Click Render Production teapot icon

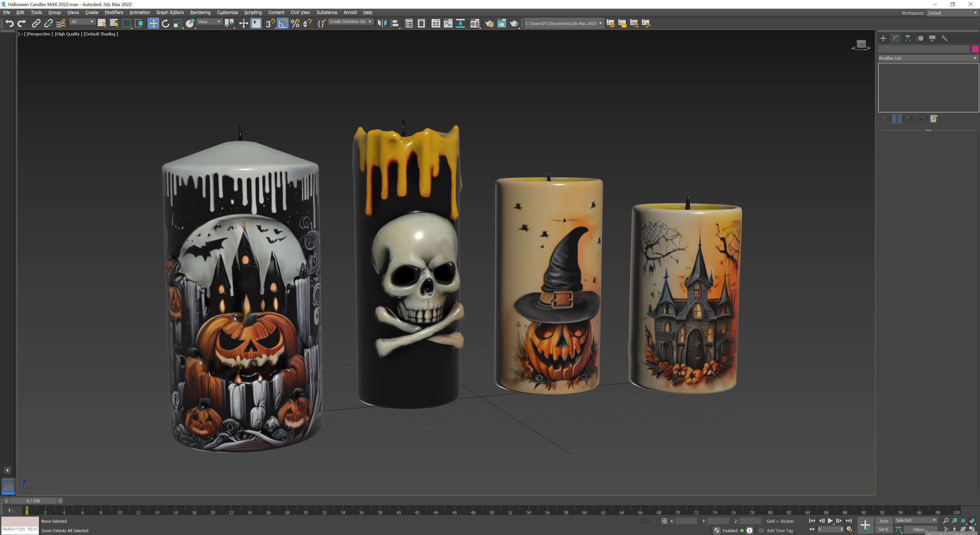pyautogui.click(x=514, y=23)
